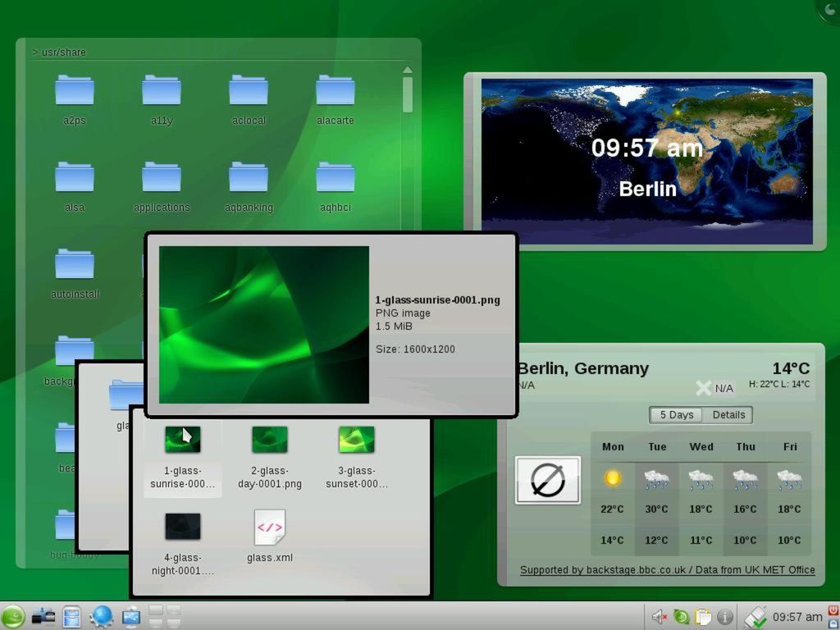Click the "Thu" forecast column header
840x630 pixels.
745,447
